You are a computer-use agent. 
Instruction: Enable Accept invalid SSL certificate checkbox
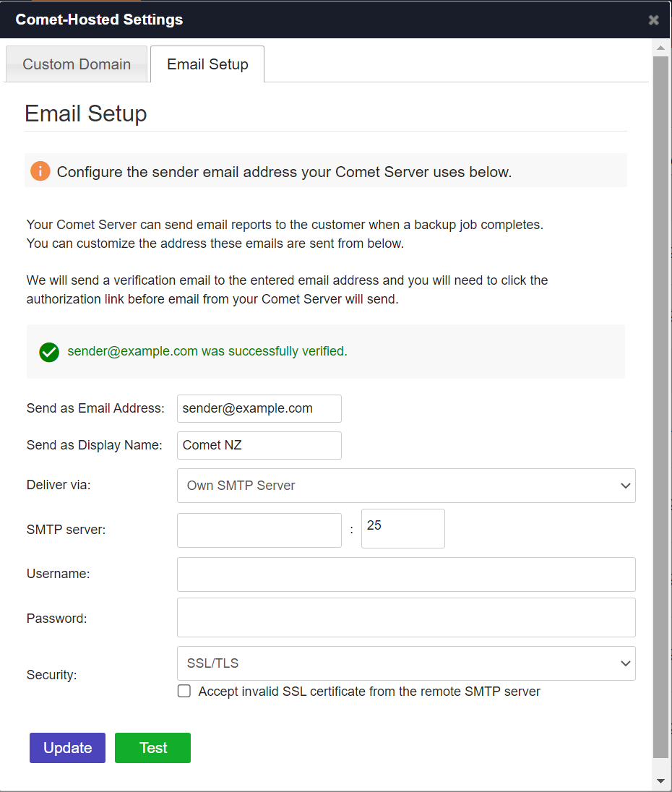pos(184,692)
